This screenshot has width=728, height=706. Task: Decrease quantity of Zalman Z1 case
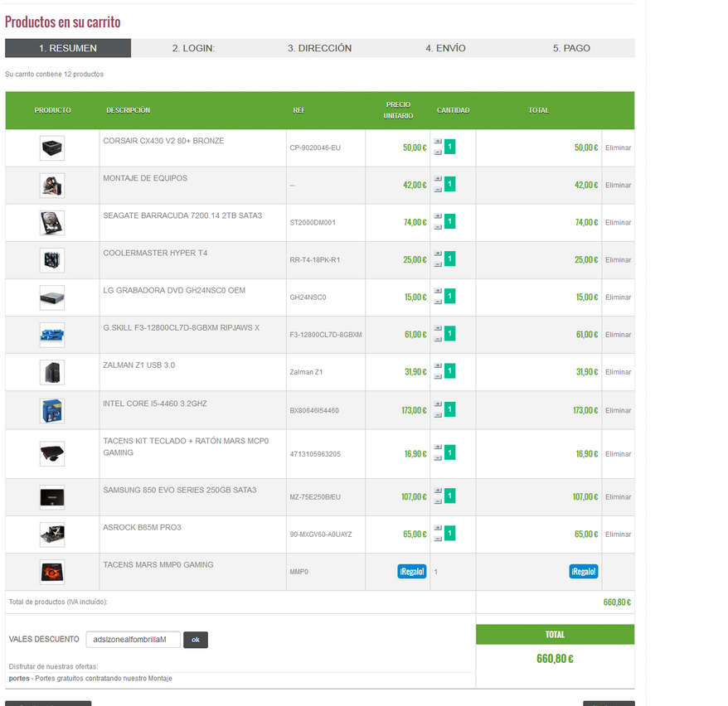(438, 377)
